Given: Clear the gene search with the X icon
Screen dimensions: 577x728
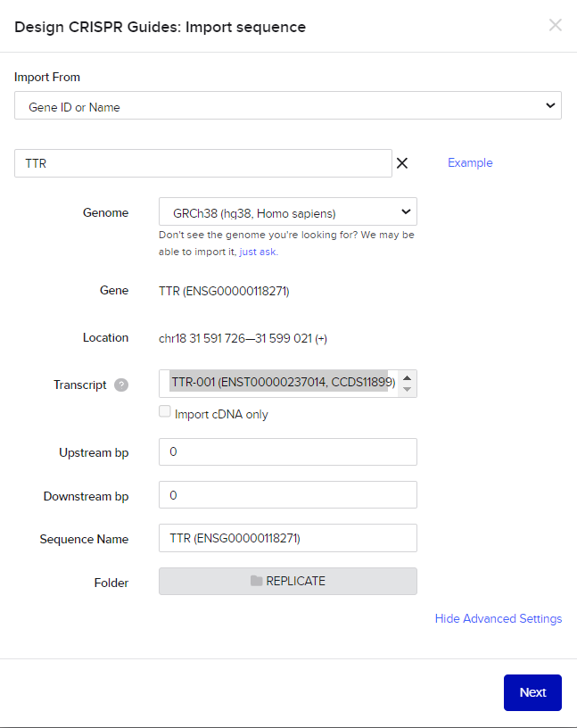Looking at the screenshot, I should pos(402,163).
